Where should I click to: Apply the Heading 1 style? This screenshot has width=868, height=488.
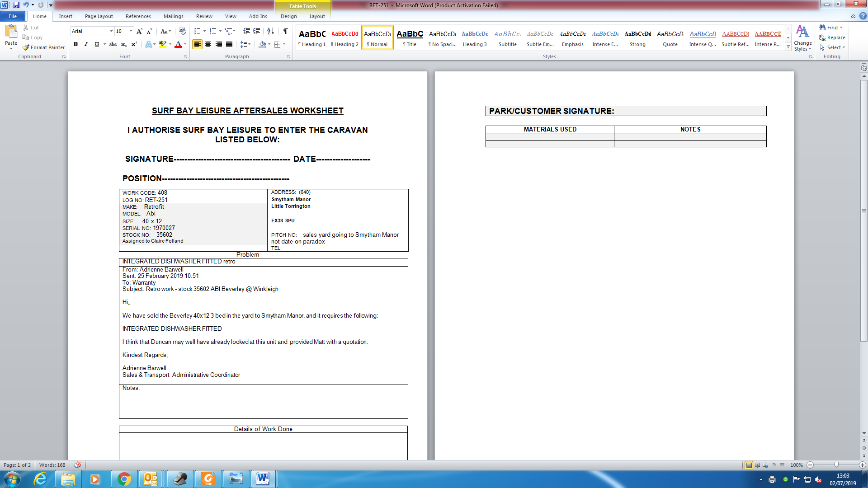point(312,38)
